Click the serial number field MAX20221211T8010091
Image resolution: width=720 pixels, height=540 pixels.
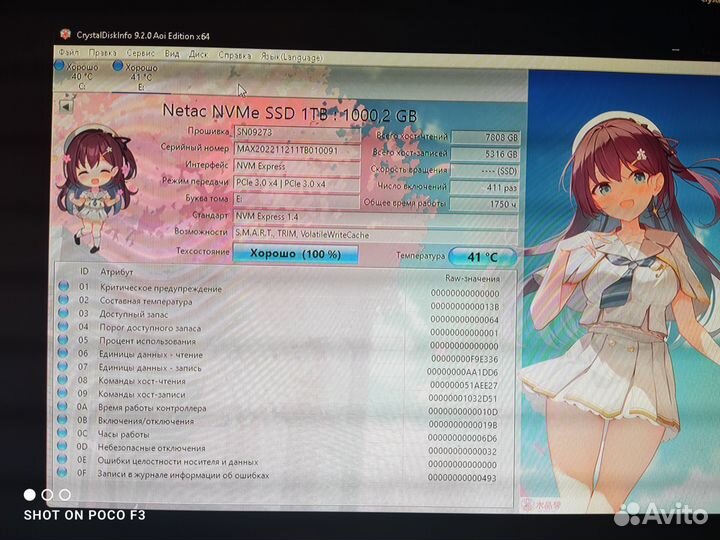297,150
